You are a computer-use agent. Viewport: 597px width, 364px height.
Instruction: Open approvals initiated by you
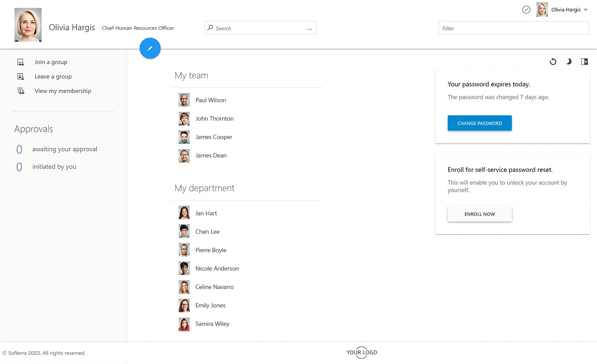tap(54, 167)
